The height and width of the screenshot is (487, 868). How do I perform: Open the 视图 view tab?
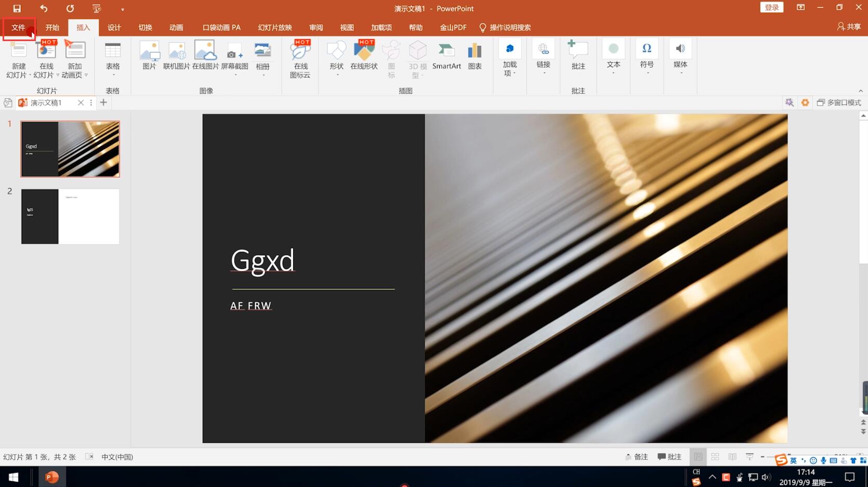tap(347, 28)
